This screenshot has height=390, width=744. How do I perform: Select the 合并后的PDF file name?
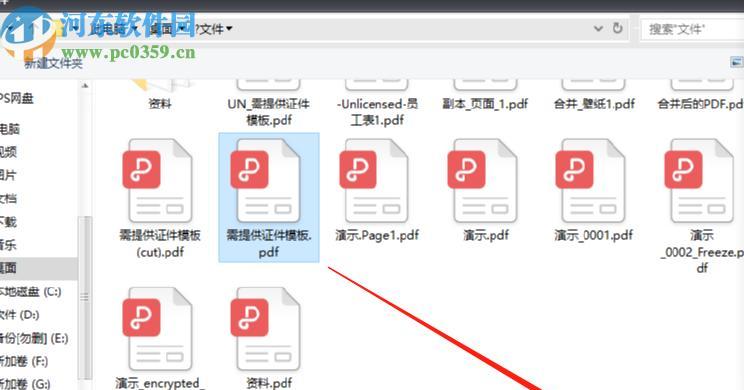coord(700,103)
